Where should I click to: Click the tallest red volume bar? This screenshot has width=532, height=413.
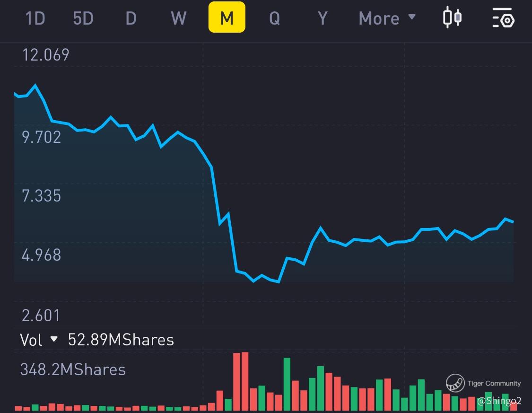point(244,381)
